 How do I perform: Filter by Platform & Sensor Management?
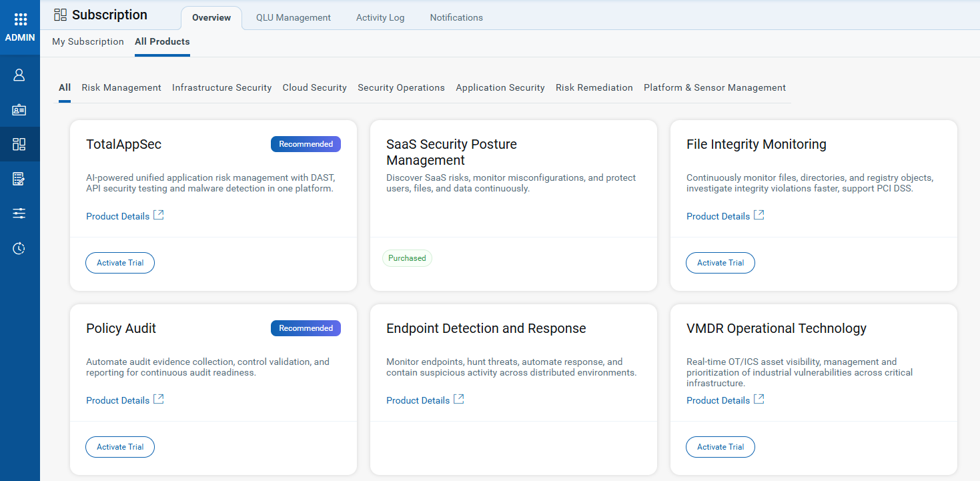pos(714,87)
